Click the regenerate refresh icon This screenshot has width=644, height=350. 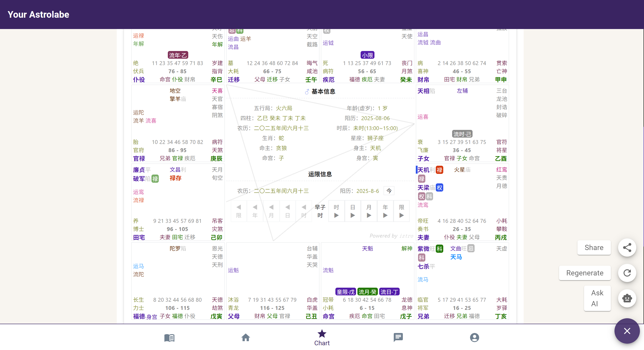point(627,273)
